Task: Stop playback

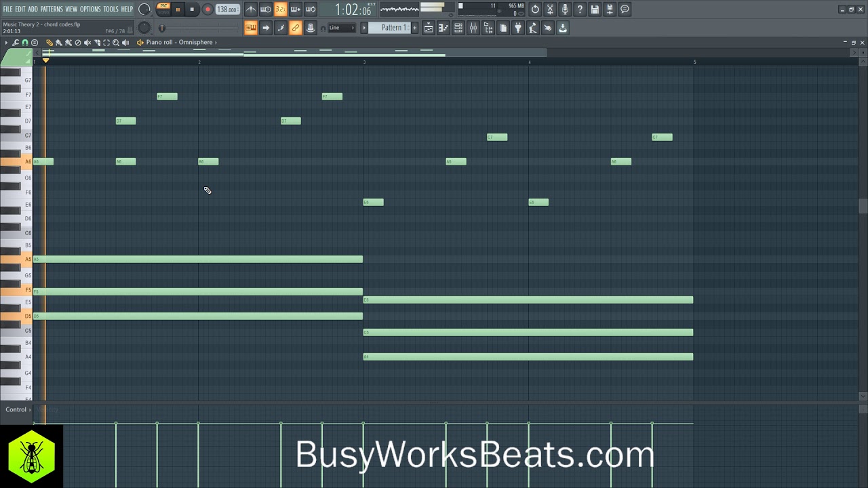Action: coord(192,9)
